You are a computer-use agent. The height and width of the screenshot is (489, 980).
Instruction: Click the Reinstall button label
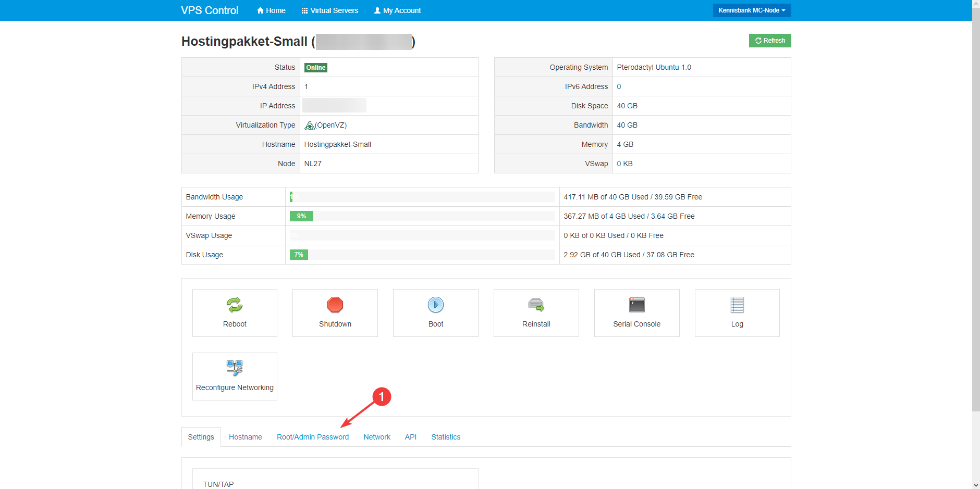(x=536, y=324)
